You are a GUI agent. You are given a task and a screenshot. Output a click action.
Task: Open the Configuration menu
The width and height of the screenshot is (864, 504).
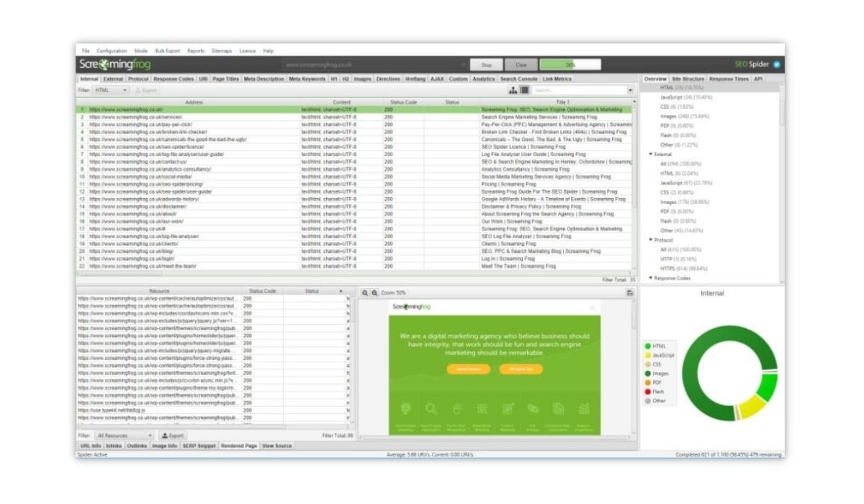[112, 51]
